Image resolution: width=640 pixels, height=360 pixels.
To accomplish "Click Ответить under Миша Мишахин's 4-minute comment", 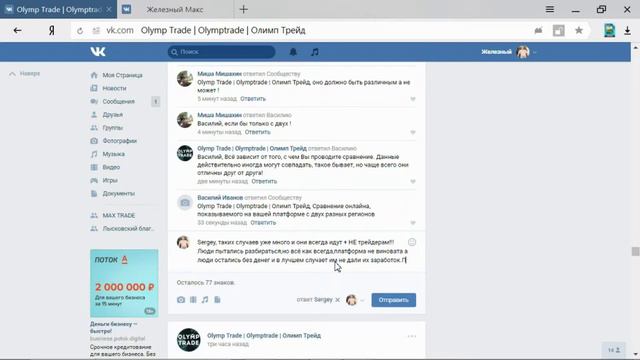I will 258,132.
